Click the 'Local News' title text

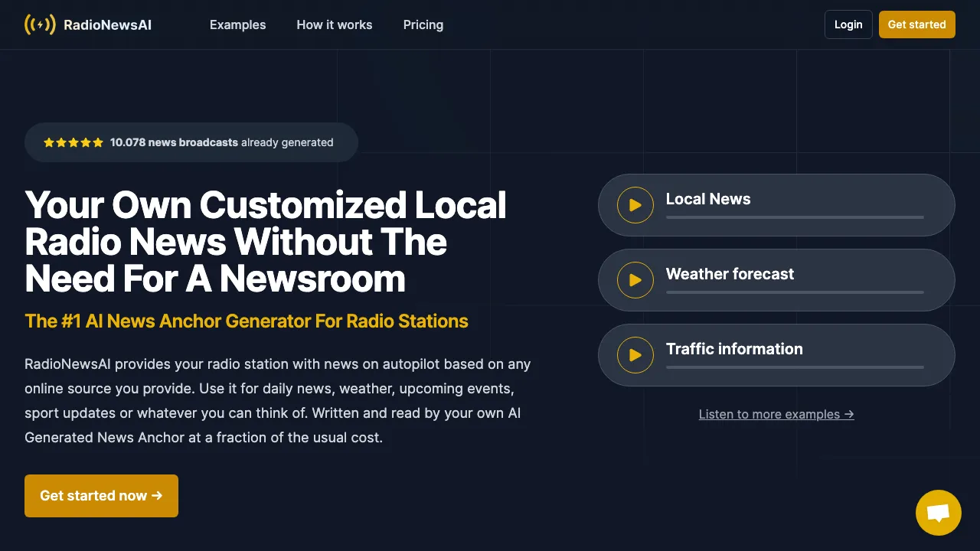(x=708, y=199)
